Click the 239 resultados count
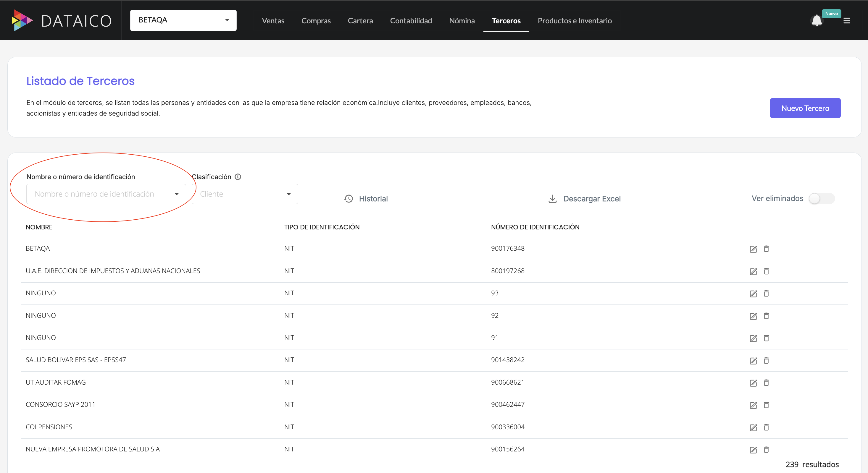Viewport: 868px width, 473px height. (x=812, y=465)
